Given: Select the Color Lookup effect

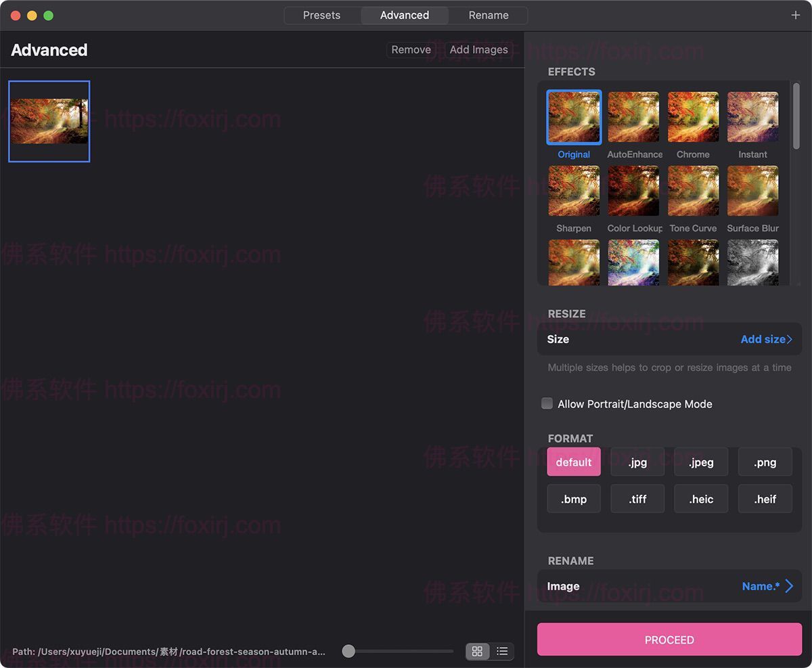Looking at the screenshot, I should pyautogui.click(x=633, y=192).
